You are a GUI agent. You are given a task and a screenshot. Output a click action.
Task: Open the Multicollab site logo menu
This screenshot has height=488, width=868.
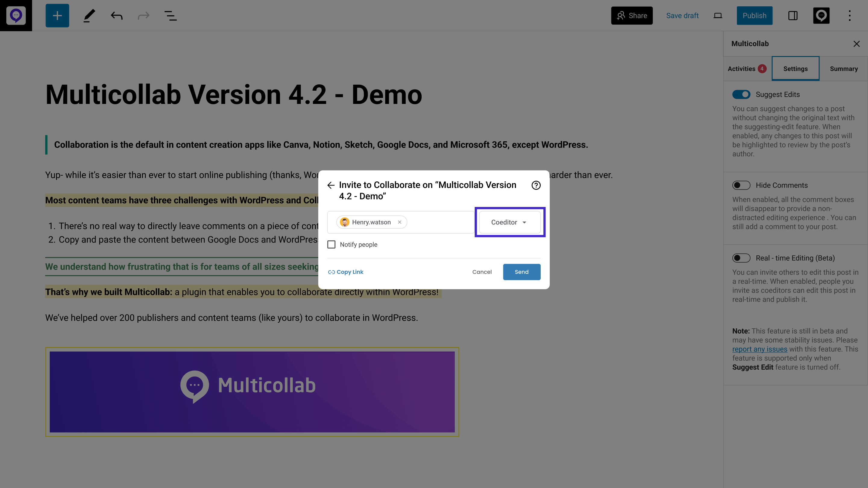tap(16, 15)
